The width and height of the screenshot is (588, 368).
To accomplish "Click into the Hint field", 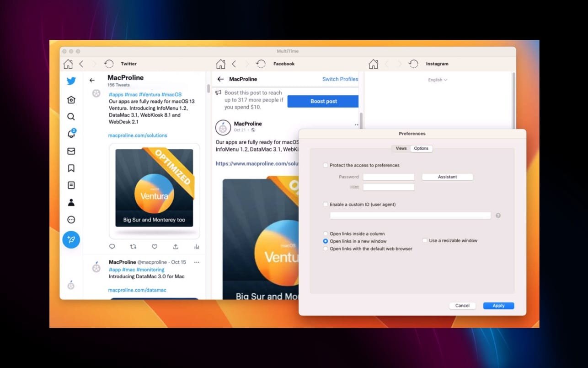I will click(389, 187).
